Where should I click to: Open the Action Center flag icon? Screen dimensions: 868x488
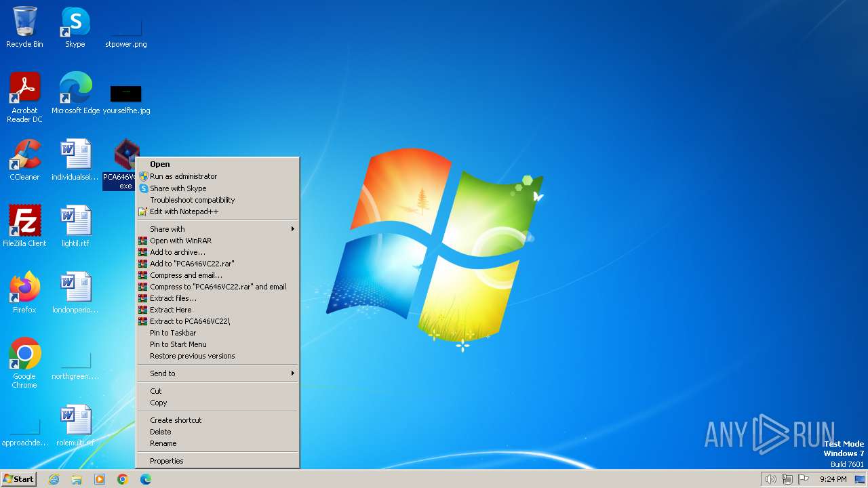pos(804,479)
